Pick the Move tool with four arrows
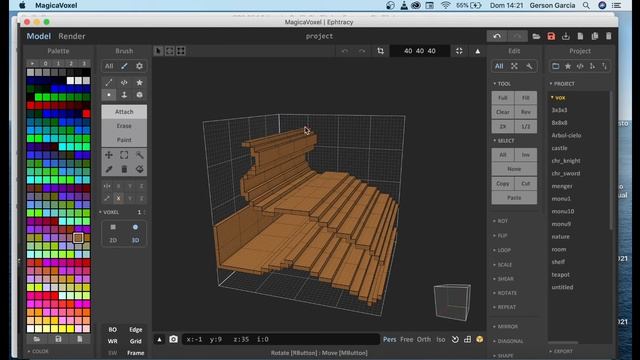Viewport: 640px width, 360px height. coord(109,155)
